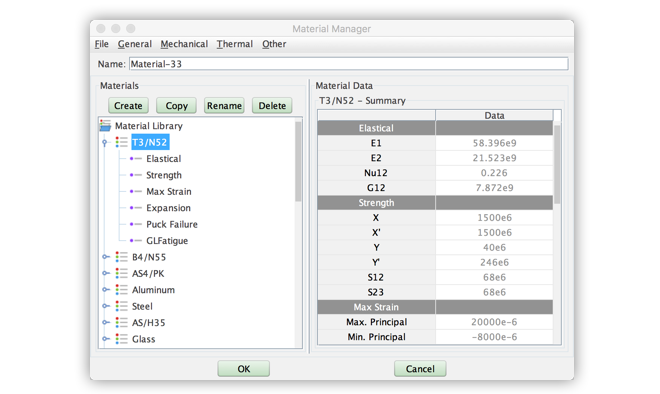Screen dimensions: 660x394
Task: Open the Other menu
Action: (274, 44)
